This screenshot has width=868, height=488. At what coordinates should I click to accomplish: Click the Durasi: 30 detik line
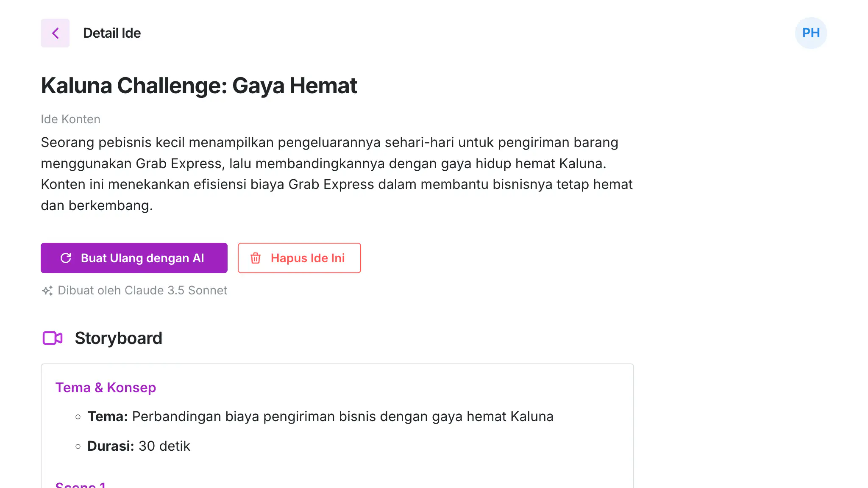[x=139, y=446]
